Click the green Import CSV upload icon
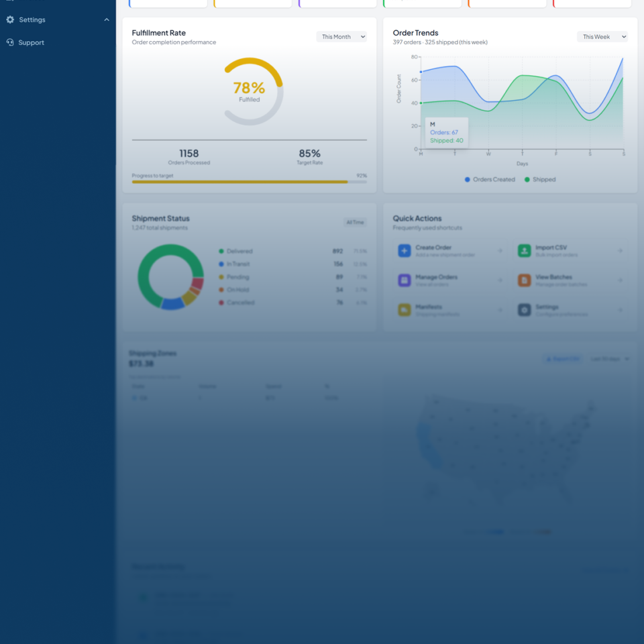 tap(524, 250)
